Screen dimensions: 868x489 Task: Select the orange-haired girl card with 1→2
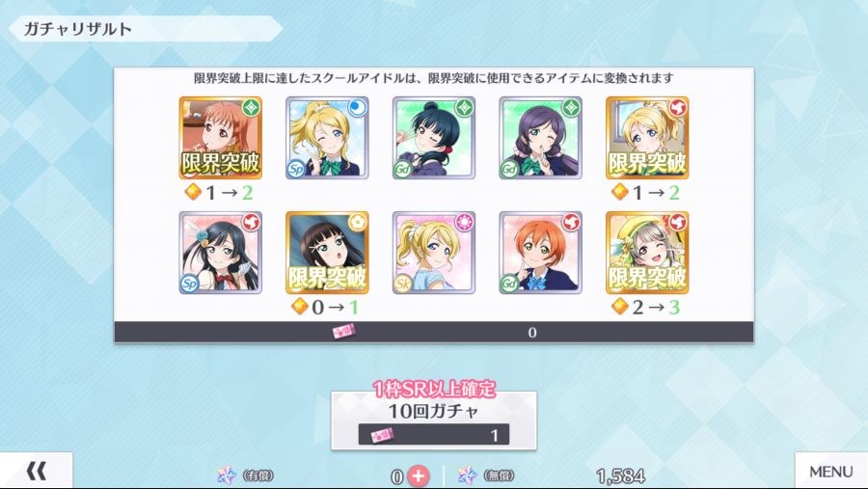pos(220,138)
